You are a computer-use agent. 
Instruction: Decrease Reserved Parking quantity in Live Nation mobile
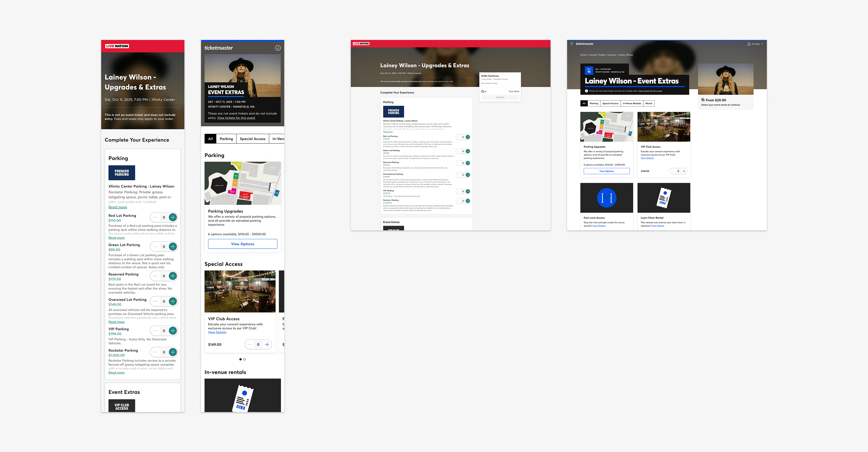[x=155, y=276]
